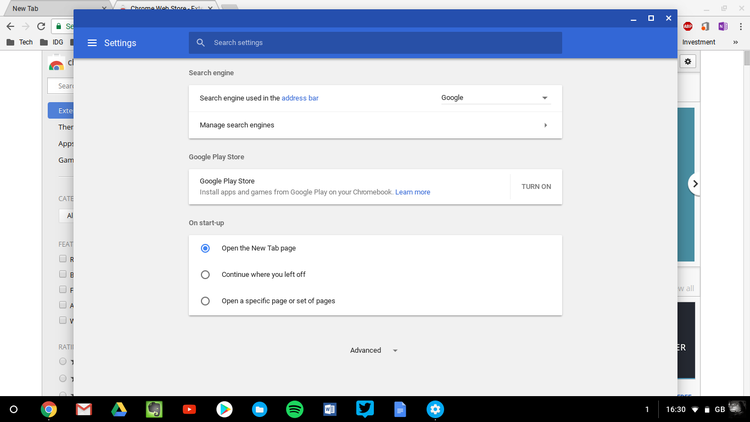Click the Wi-Fi status icon in tray
The image size is (750, 422).
695,410
